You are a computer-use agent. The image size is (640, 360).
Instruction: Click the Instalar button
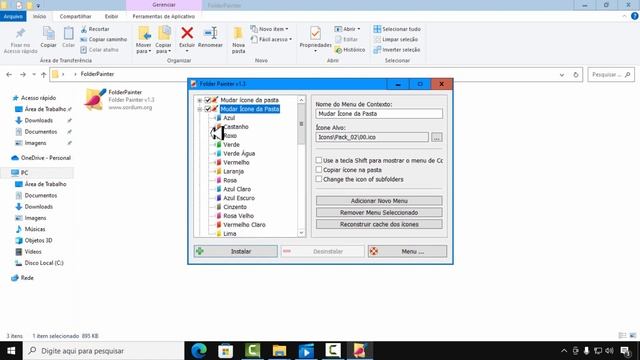tap(236, 251)
